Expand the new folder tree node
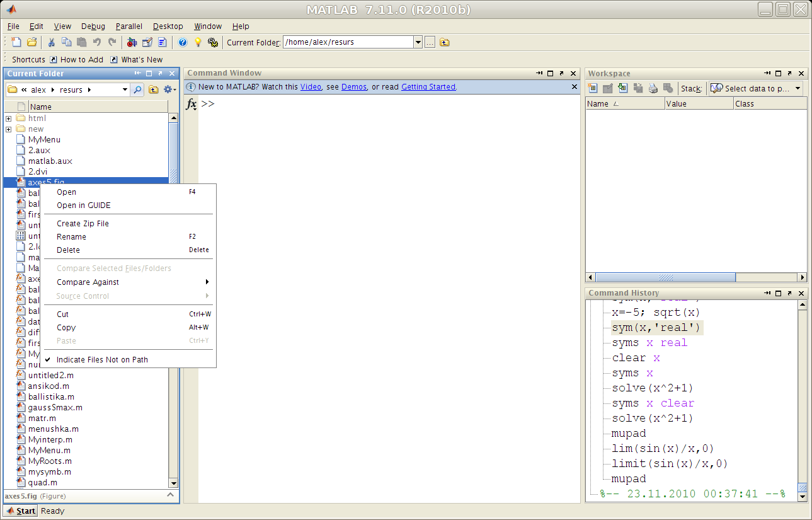 point(8,129)
